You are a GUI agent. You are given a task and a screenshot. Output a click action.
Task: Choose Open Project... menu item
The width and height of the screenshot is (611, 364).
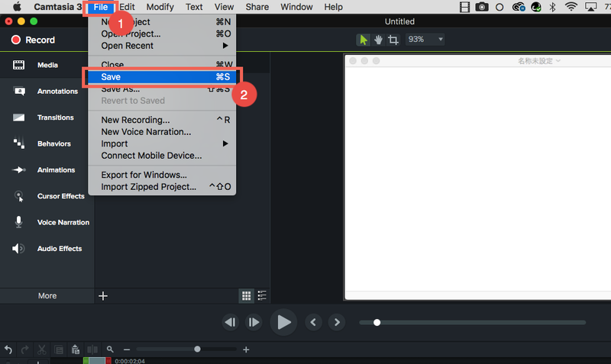coord(162,34)
